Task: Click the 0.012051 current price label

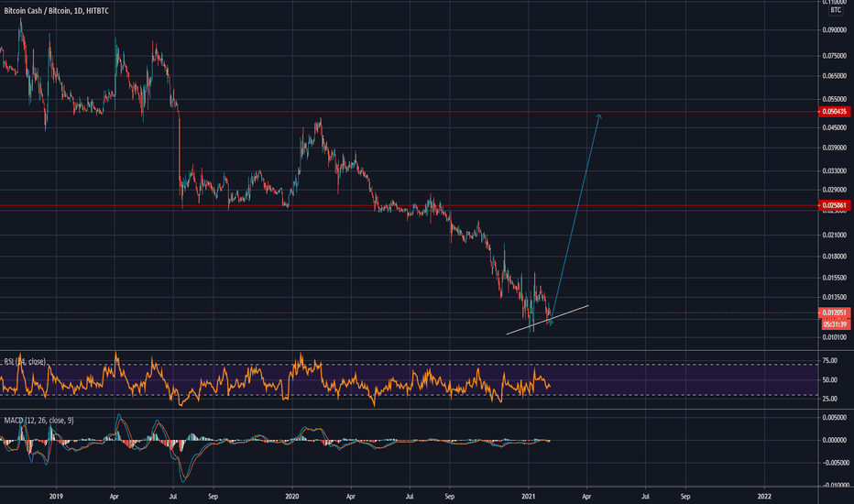Action: (835, 312)
